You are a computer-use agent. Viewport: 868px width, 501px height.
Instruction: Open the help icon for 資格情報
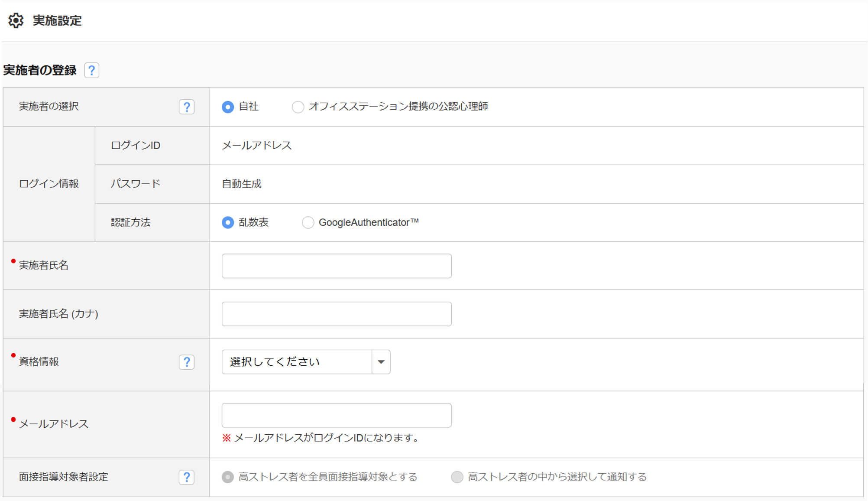coord(186,362)
